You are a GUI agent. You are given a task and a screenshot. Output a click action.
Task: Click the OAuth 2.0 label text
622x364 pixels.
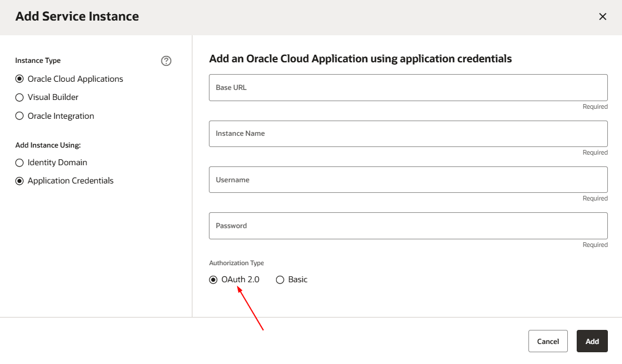[241, 279]
